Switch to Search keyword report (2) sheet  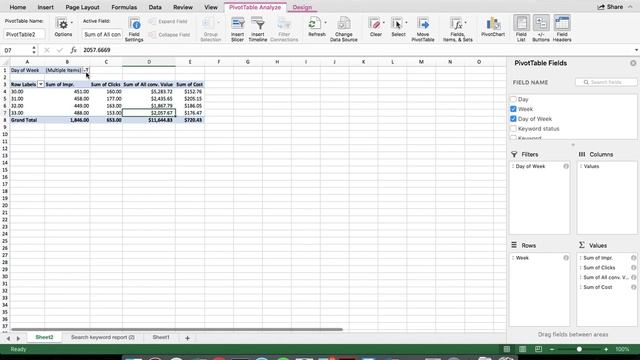(x=102, y=337)
